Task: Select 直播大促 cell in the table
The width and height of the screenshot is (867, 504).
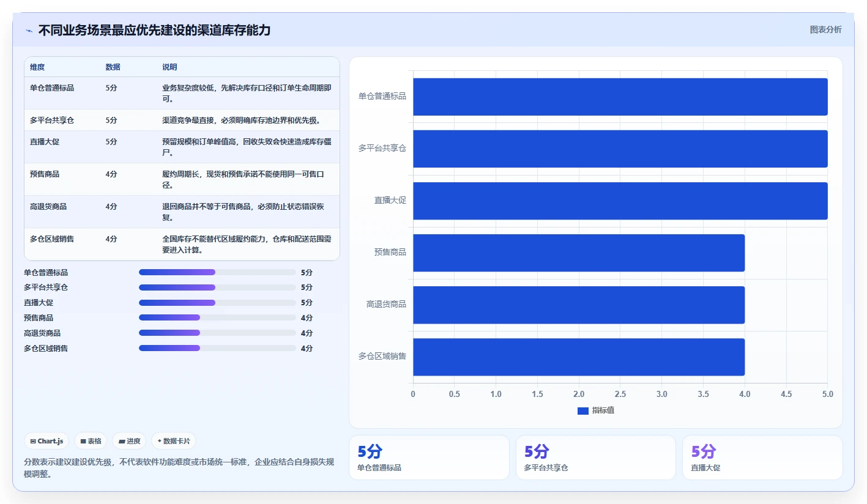Action: [x=45, y=142]
